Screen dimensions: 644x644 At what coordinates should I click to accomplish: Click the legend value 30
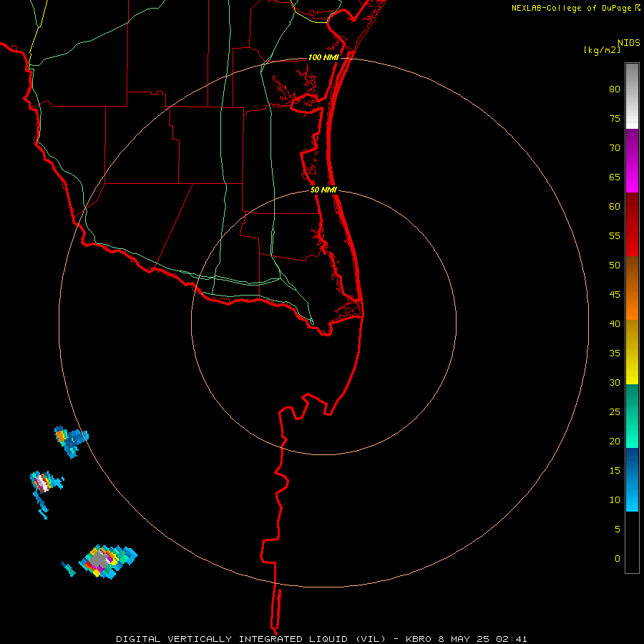(615, 382)
